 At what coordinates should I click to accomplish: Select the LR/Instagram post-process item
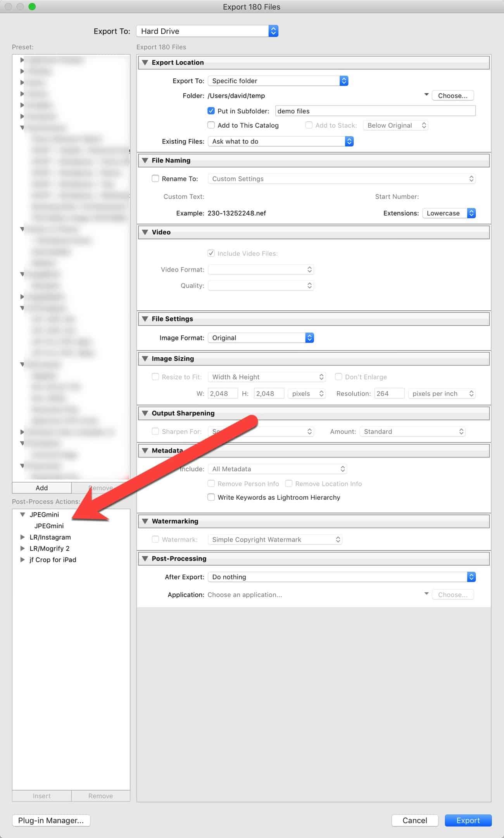tap(50, 537)
